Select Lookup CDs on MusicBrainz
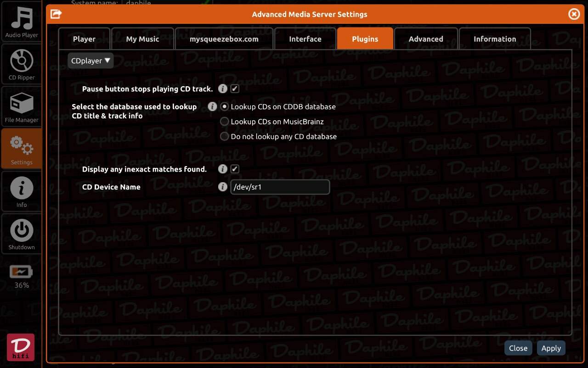The width and height of the screenshot is (588, 368). (x=225, y=122)
